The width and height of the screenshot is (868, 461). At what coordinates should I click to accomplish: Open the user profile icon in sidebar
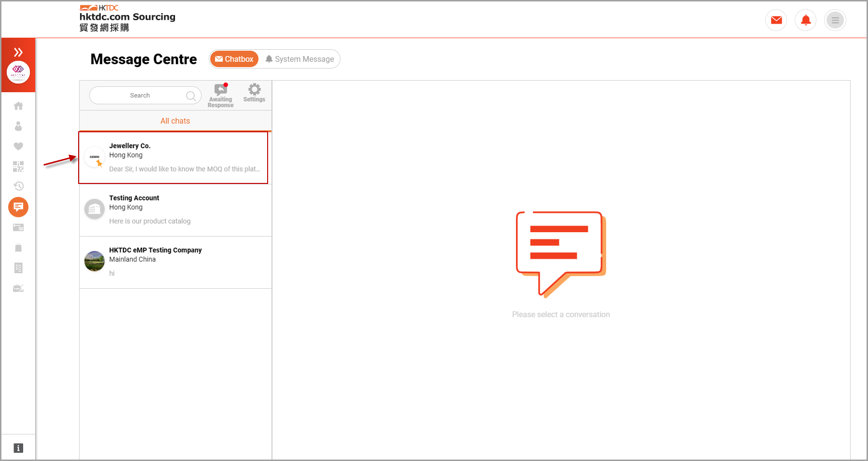pyautogui.click(x=18, y=126)
